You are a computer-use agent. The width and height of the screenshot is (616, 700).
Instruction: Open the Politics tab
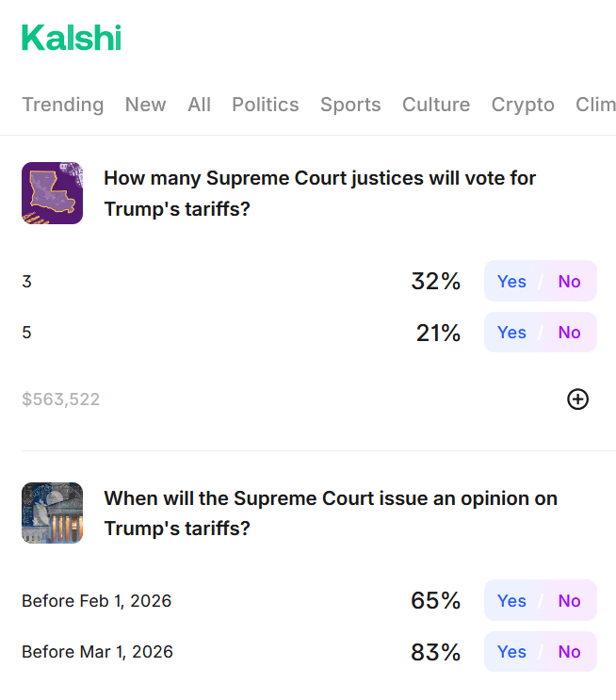266,105
